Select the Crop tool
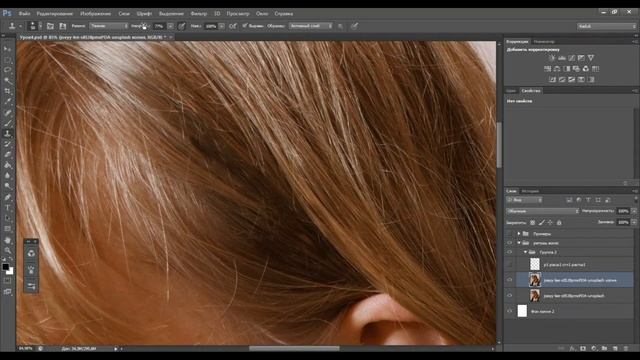The width and height of the screenshot is (640, 360). (7, 91)
